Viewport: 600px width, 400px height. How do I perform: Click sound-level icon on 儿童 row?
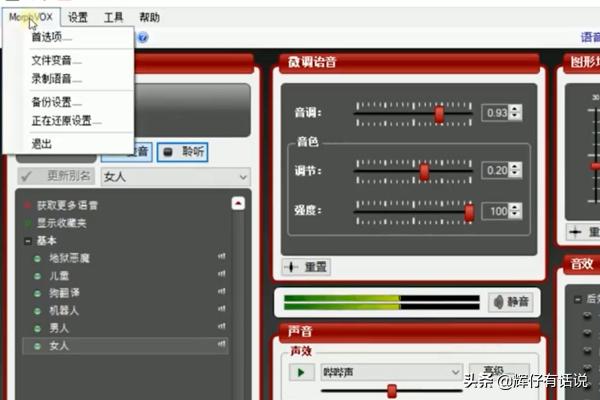point(222,274)
